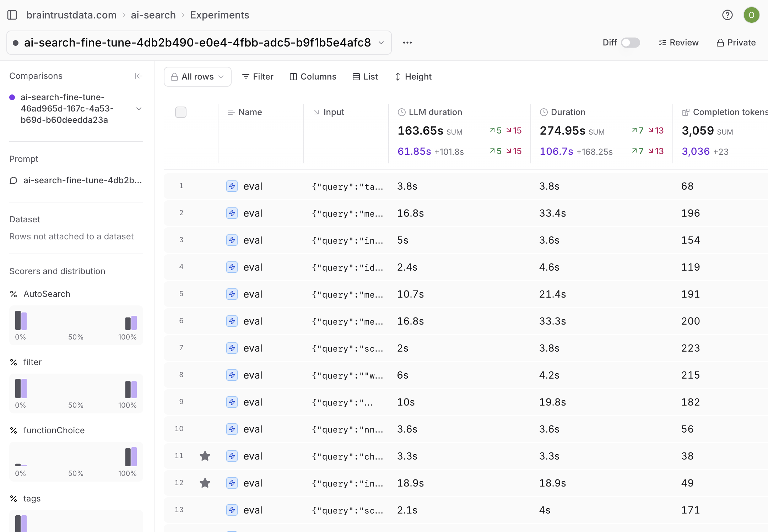
Task: Open the Columns menu
Action: [313, 77]
